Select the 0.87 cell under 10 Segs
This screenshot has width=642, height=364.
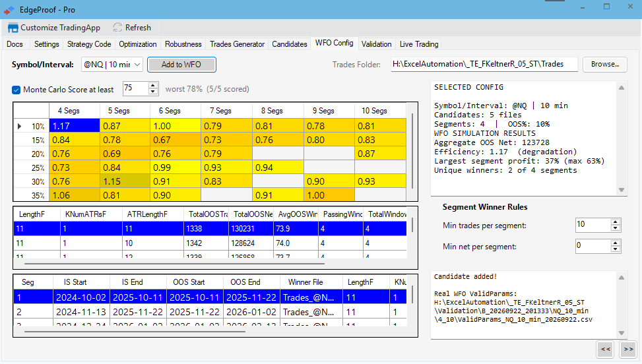(x=380, y=154)
